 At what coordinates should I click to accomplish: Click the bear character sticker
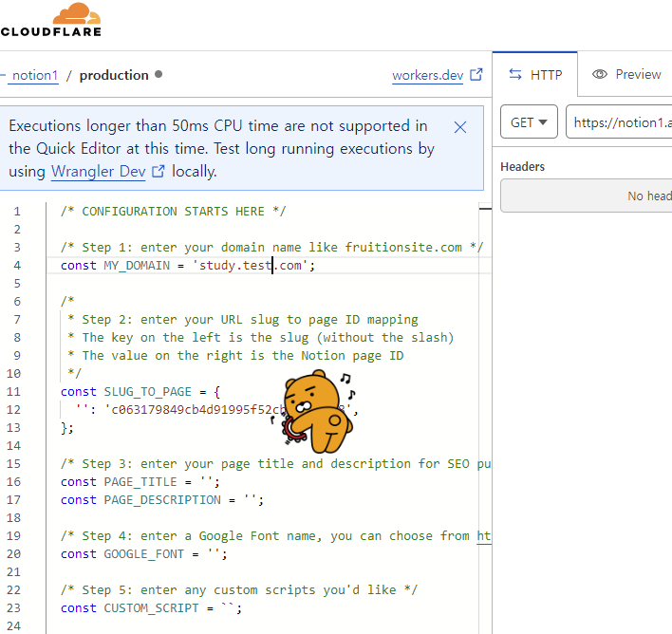click(x=317, y=412)
